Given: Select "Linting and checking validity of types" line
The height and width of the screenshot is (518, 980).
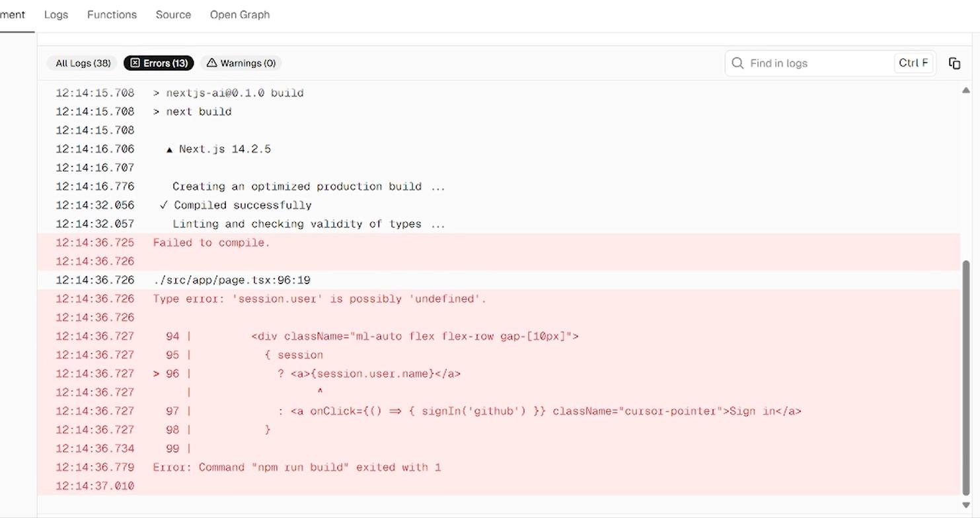Looking at the screenshot, I should click(498, 224).
